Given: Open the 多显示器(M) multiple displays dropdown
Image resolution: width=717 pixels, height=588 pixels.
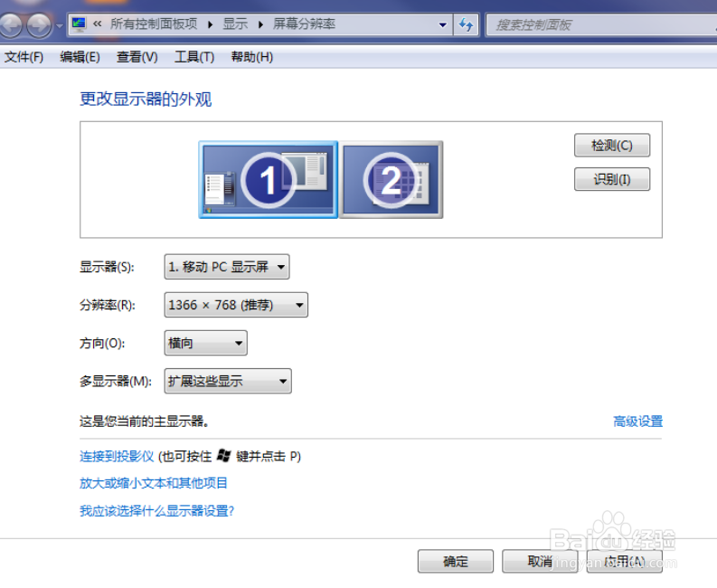Looking at the screenshot, I should (x=228, y=381).
